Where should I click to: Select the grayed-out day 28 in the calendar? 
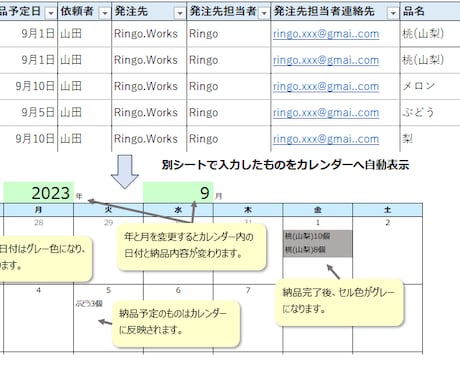[x=39, y=222]
